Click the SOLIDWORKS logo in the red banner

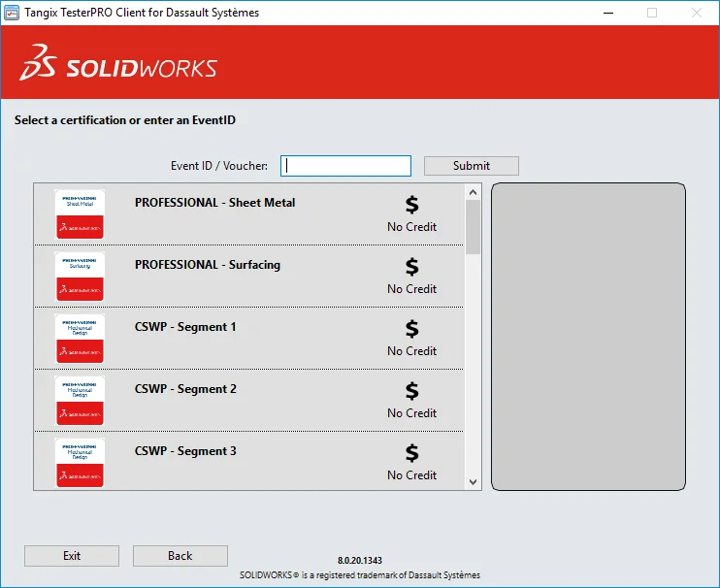coord(118,63)
